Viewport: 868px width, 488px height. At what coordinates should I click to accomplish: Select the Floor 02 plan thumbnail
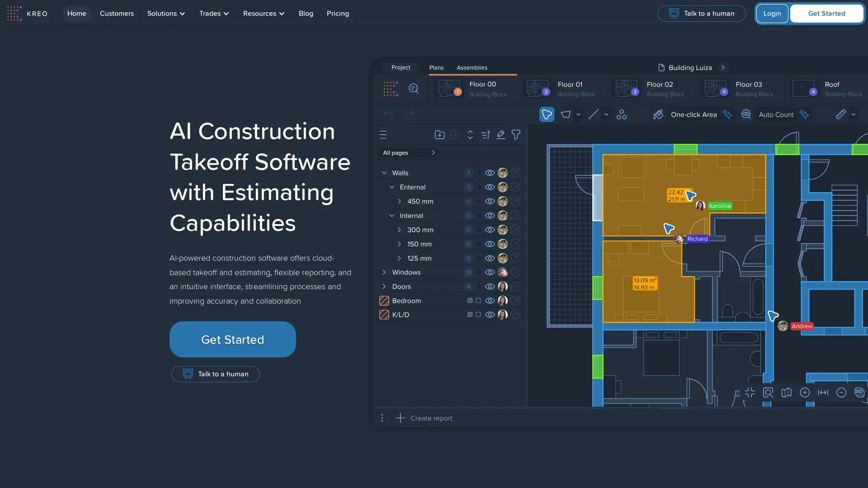[626, 89]
